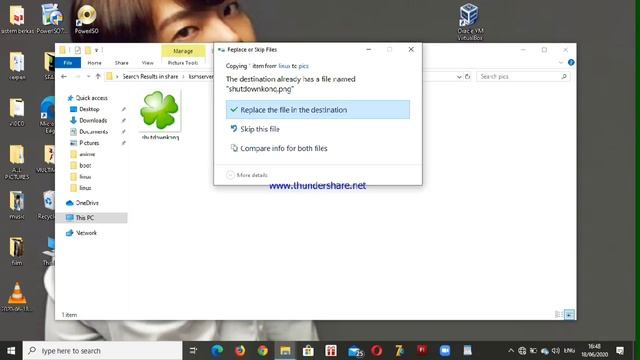
Task: Collapse the Explorer ribbon with chevron
Action: [560, 63]
